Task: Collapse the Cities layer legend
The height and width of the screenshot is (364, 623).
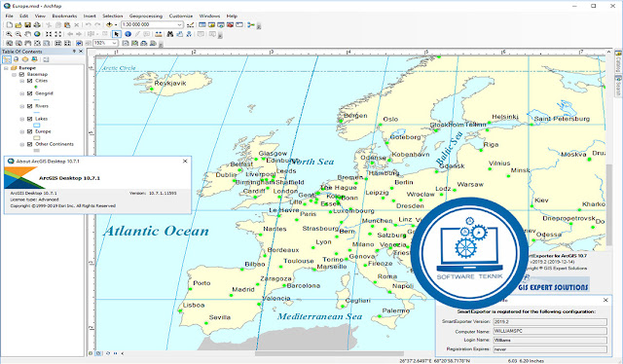Action: (x=22, y=81)
